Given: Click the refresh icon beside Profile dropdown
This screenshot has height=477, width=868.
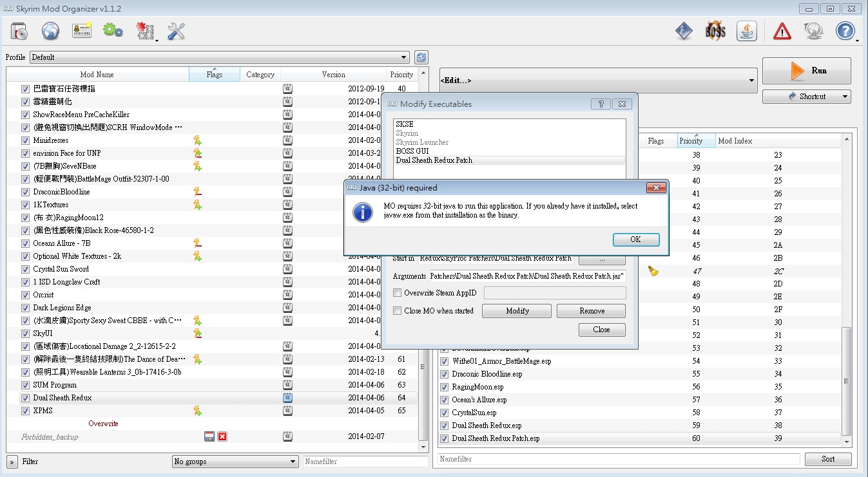Looking at the screenshot, I should click(x=421, y=57).
